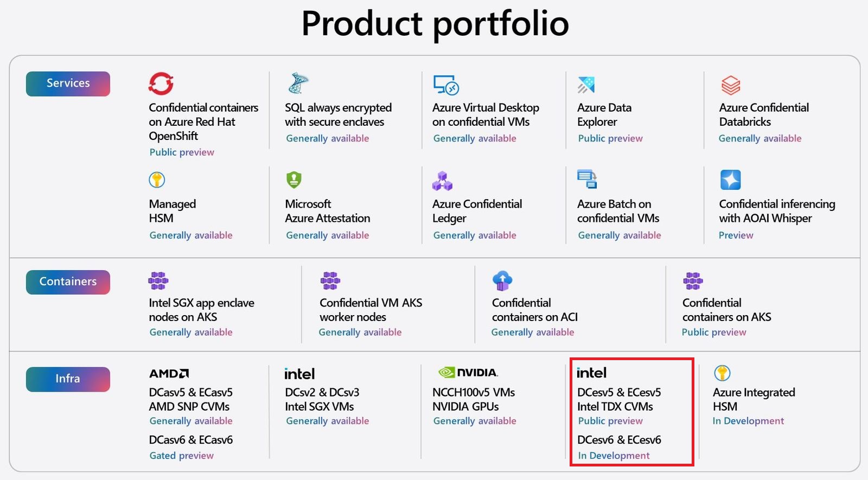Click the Azure Red Hat OpenShift icon
Viewport: 868px width, 480px height.
coord(161,84)
